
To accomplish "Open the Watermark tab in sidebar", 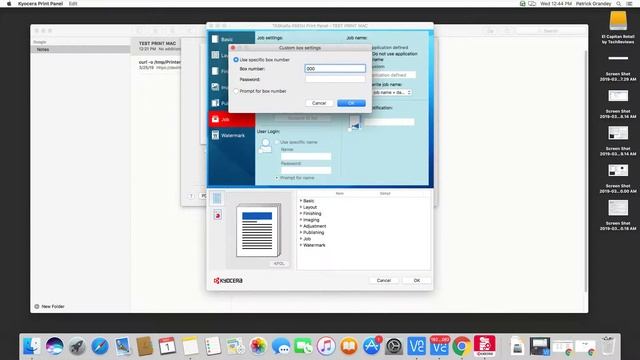I will [231, 135].
